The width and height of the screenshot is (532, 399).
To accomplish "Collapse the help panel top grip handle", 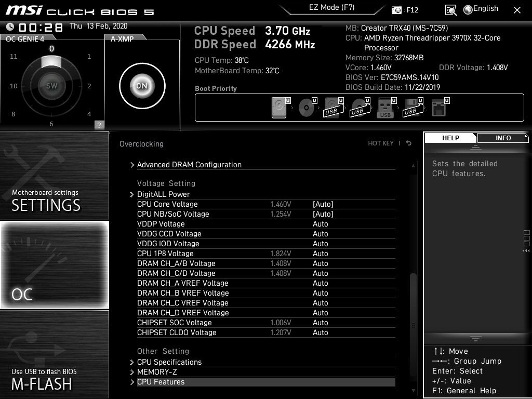I will point(476,147).
